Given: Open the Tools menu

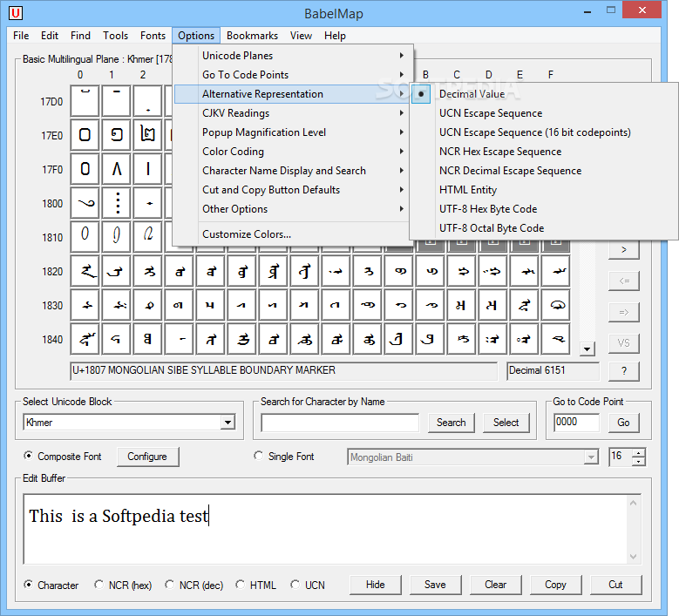Looking at the screenshot, I should (x=115, y=36).
